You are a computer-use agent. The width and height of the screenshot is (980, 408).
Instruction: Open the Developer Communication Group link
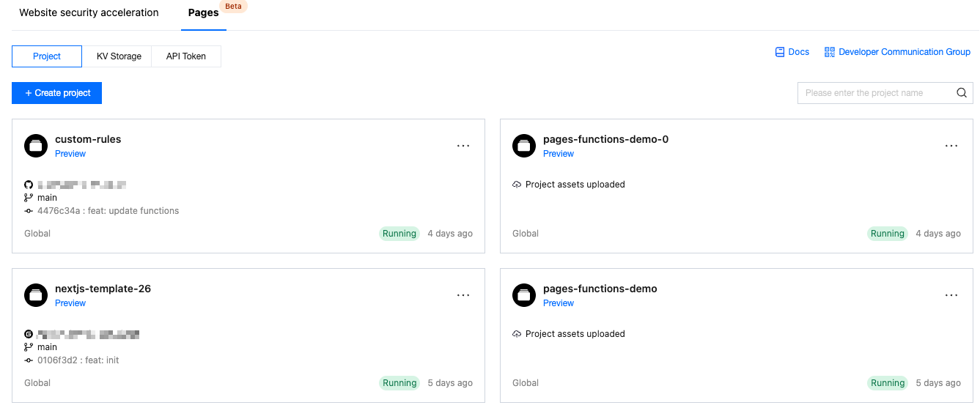pyautogui.click(x=905, y=52)
